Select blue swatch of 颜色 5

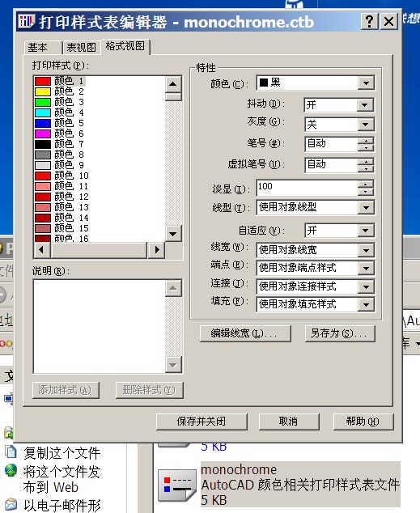(x=43, y=123)
